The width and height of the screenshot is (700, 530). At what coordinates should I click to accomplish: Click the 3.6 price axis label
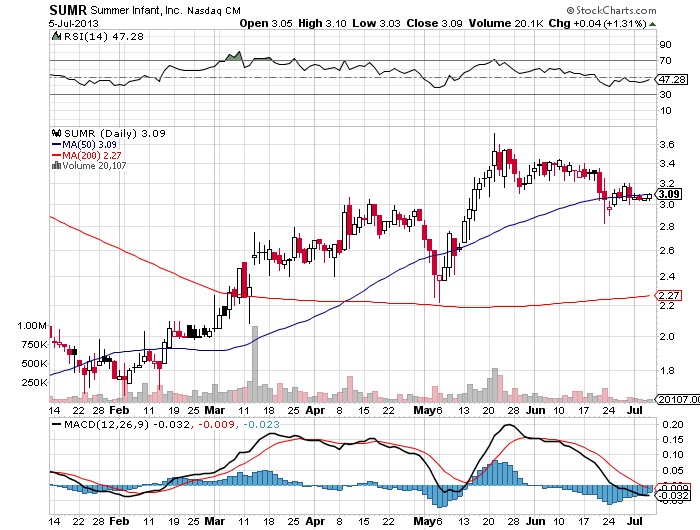[x=667, y=144]
